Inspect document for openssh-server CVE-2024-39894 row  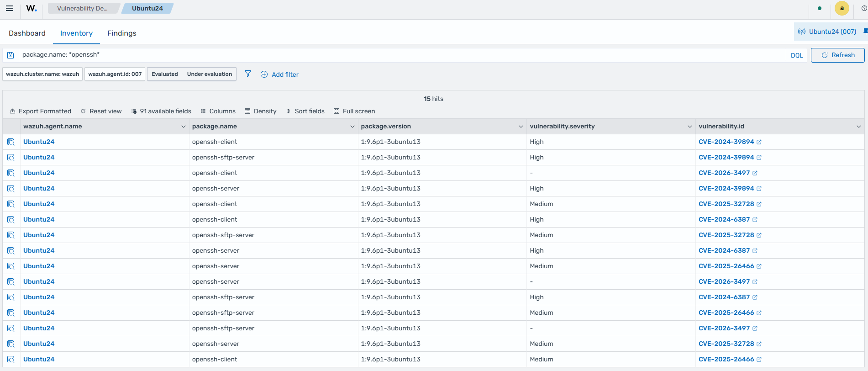point(11,189)
